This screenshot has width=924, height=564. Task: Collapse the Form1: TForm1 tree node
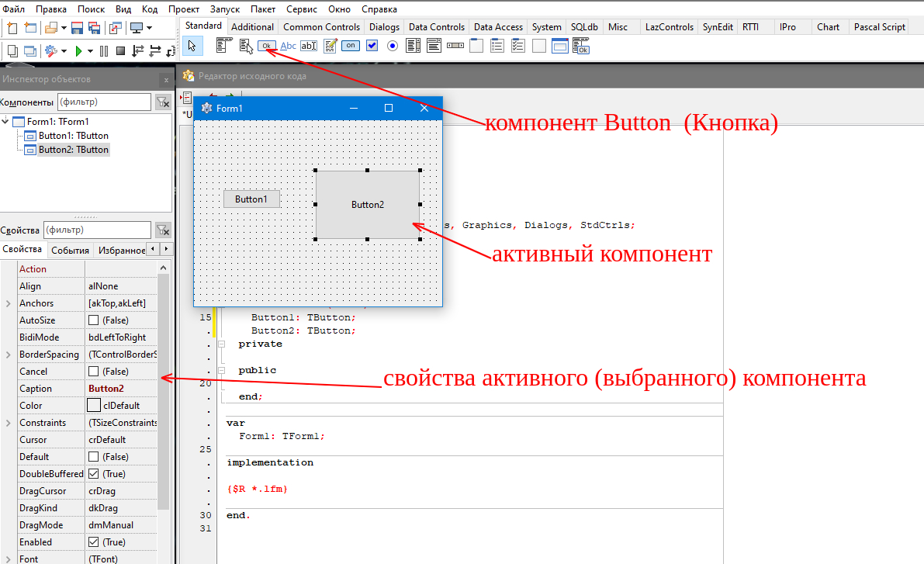[x=6, y=121]
